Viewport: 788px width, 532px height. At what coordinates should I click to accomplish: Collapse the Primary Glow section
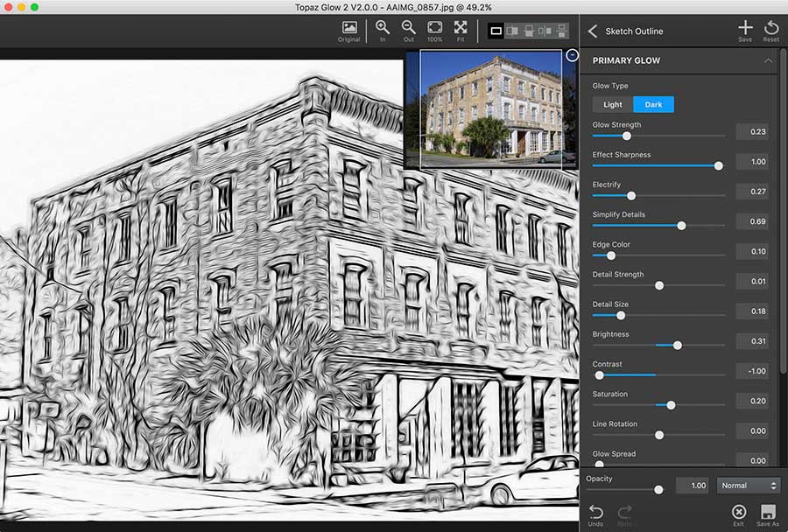(x=768, y=60)
